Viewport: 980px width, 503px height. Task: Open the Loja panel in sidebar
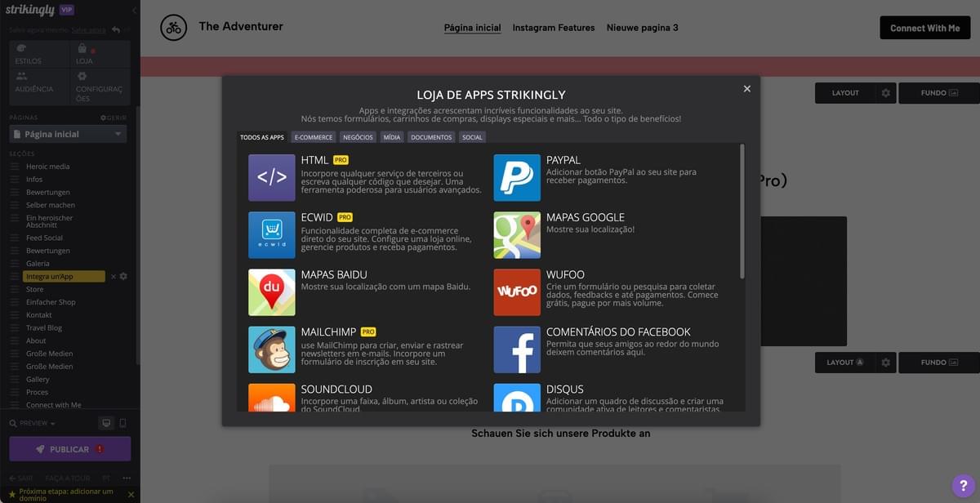(x=100, y=54)
